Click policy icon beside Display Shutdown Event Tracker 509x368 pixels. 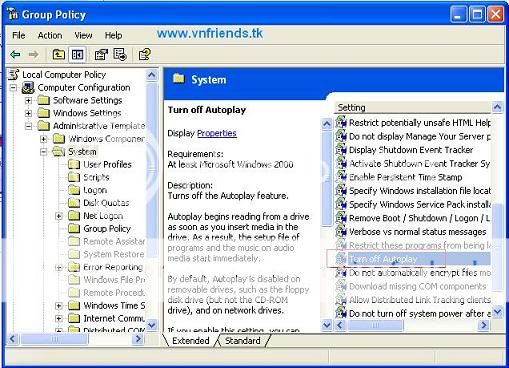point(341,150)
